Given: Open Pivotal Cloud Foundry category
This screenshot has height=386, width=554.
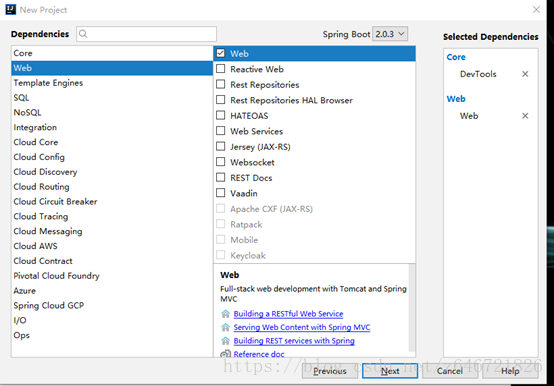Looking at the screenshot, I should (112, 275).
